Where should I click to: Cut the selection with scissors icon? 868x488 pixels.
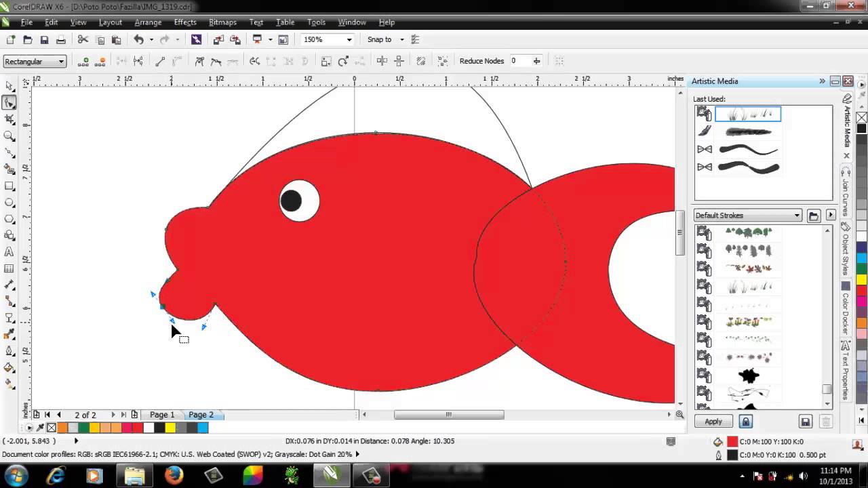coord(83,40)
